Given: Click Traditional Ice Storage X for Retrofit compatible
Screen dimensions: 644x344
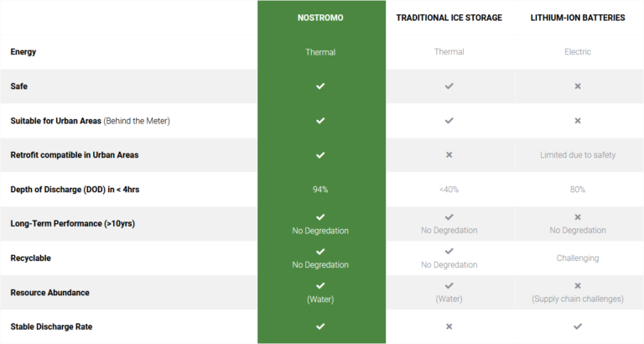Looking at the screenshot, I should [x=449, y=155].
